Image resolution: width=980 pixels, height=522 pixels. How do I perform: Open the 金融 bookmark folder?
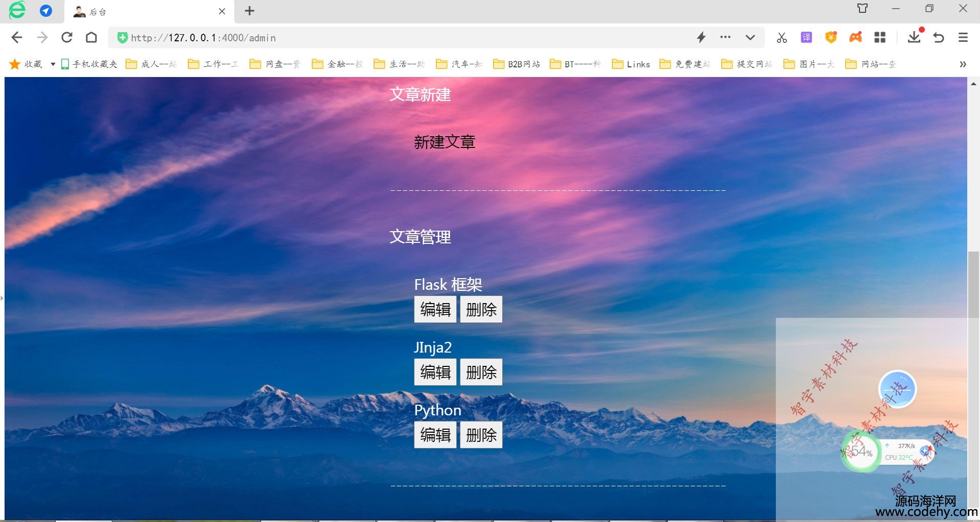pos(337,64)
